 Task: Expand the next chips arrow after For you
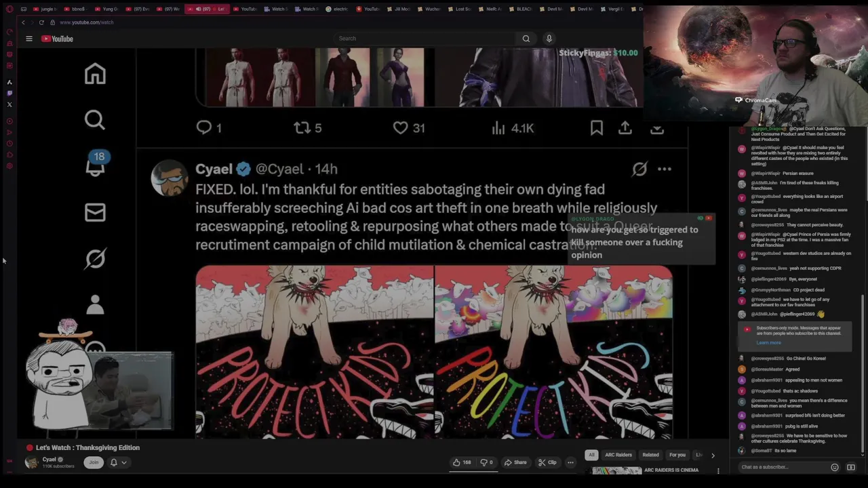tap(713, 455)
